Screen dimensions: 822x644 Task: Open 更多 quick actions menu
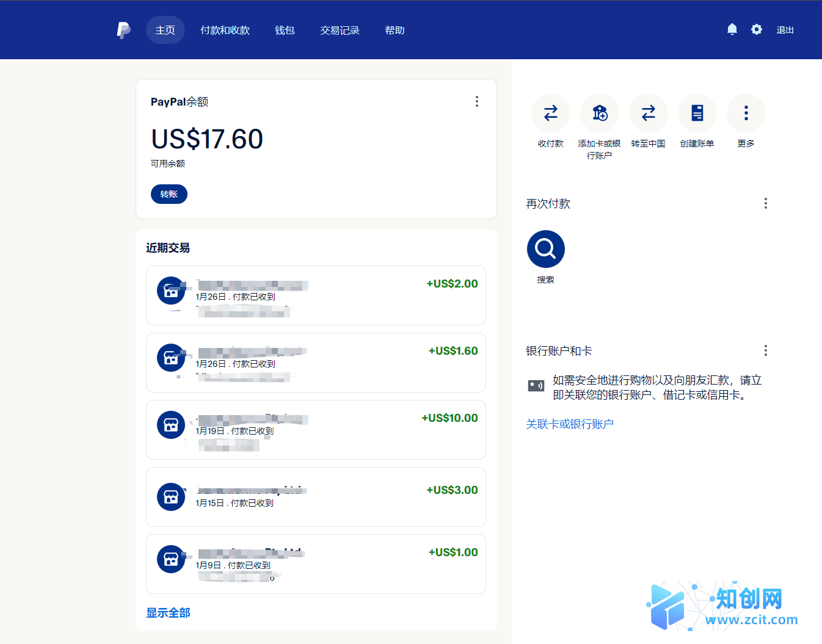[746, 113]
